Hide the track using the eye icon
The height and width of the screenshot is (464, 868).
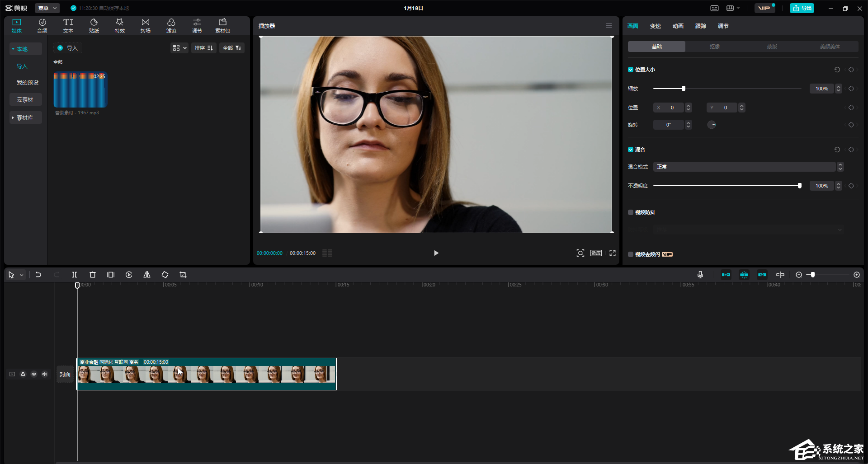tap(34, 374)
